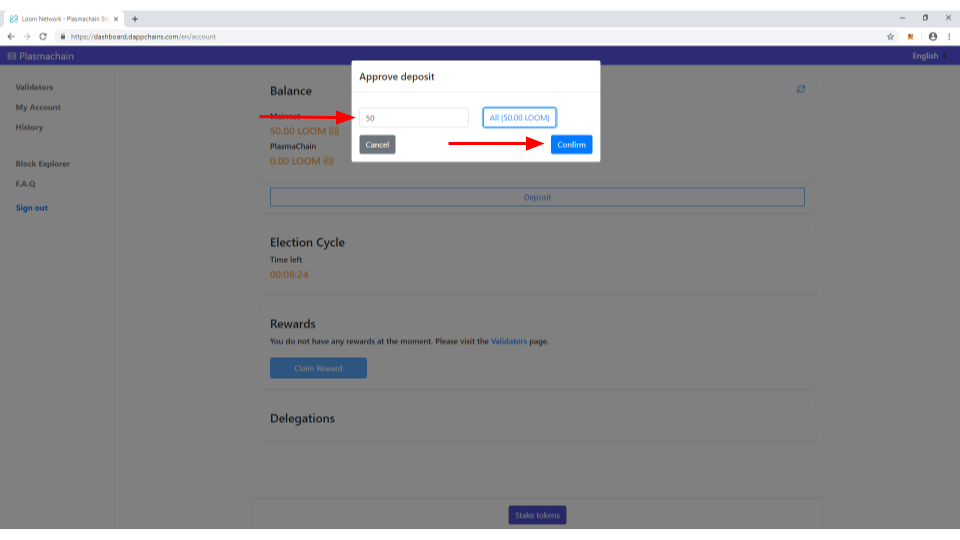
Task: Focus the deposit amount input field
Action: (x=414, y=118)
